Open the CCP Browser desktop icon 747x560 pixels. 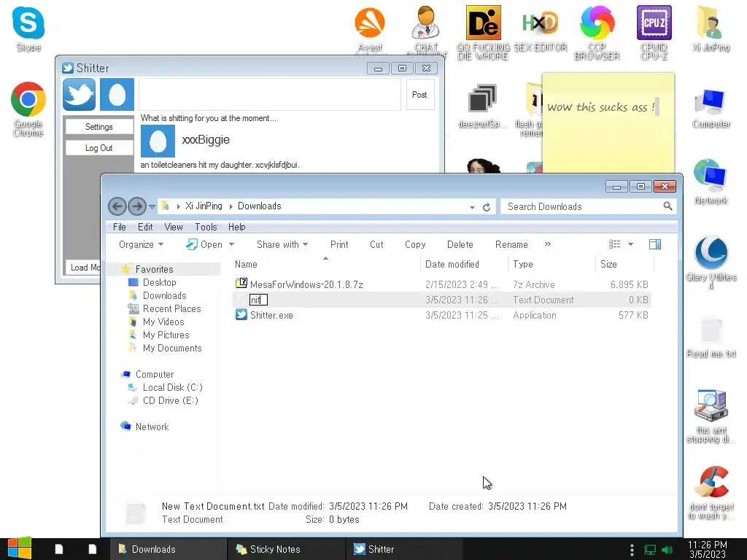point(597,32)
